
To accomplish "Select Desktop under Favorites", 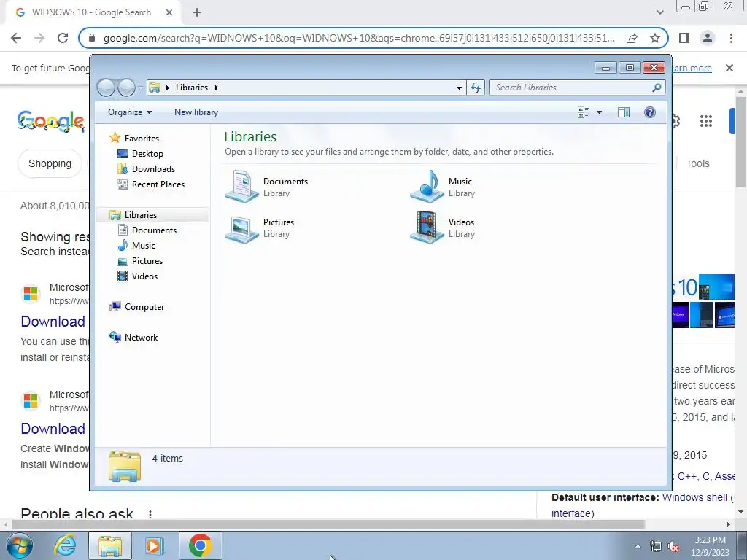I will (x=147, y=154).
